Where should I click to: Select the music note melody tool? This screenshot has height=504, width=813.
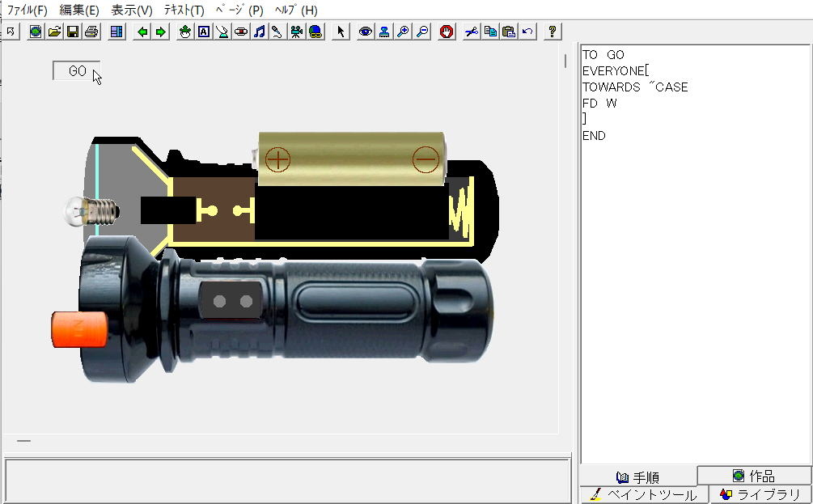[x=259, y=32]
